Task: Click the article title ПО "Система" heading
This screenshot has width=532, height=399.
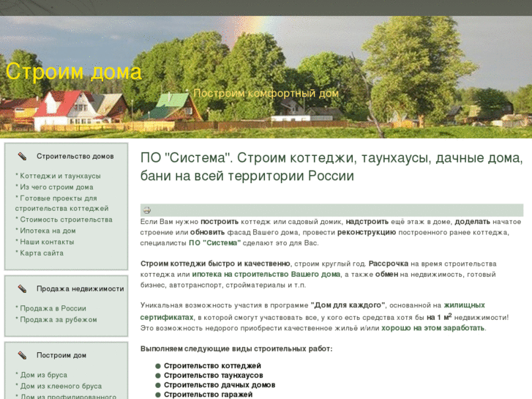Action: click(x=331, y=167)
